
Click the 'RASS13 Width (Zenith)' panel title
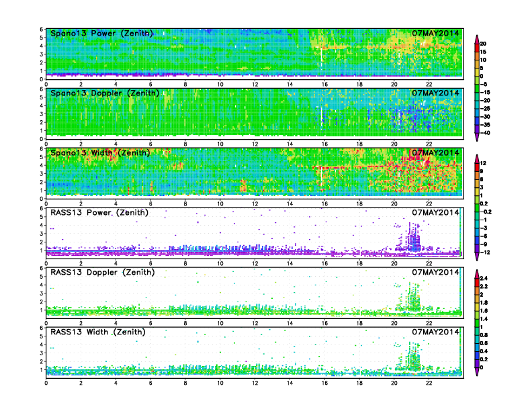(97, 332)
